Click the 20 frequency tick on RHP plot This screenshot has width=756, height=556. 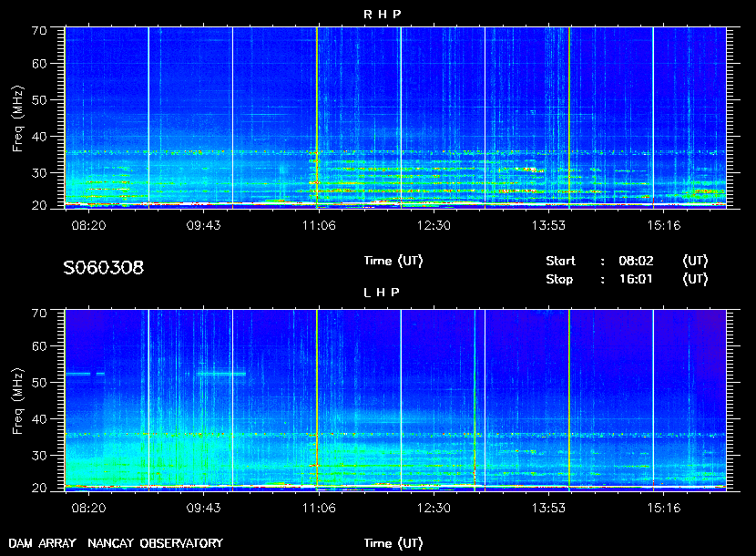[39, 206]
